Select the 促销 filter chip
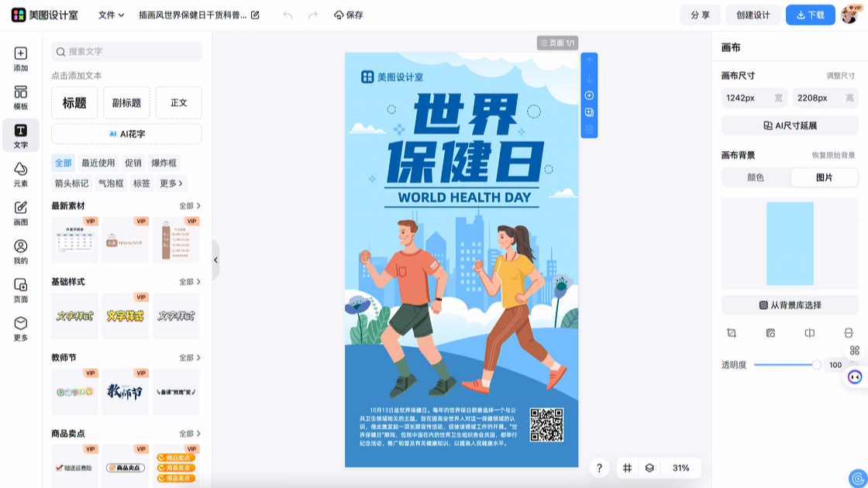 click(x=133, y=163)
